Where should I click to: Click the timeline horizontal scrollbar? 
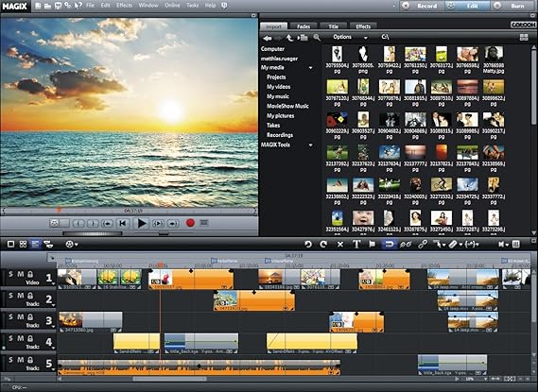click(x=170, y=379)
